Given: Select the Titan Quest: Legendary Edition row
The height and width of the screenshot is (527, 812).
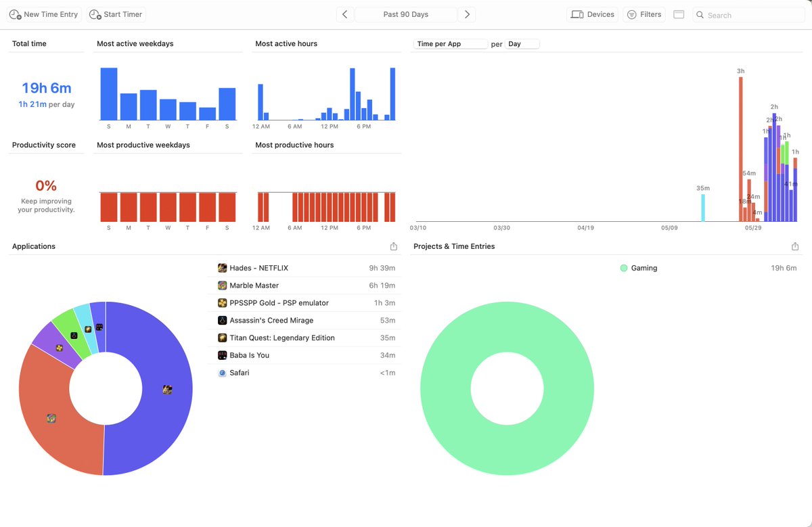Looking at the screenshot, I should coord(306,338).
